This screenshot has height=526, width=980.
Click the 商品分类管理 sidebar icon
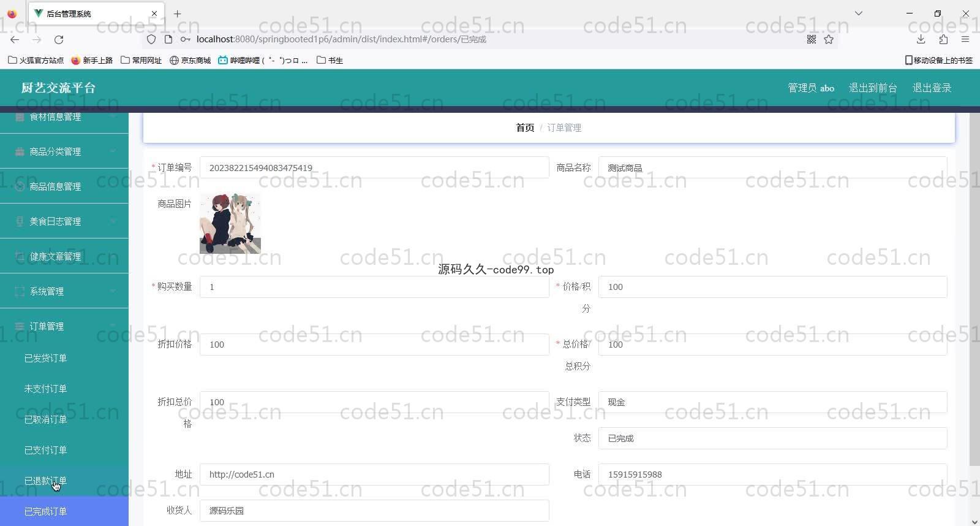(x=20, y=151)
